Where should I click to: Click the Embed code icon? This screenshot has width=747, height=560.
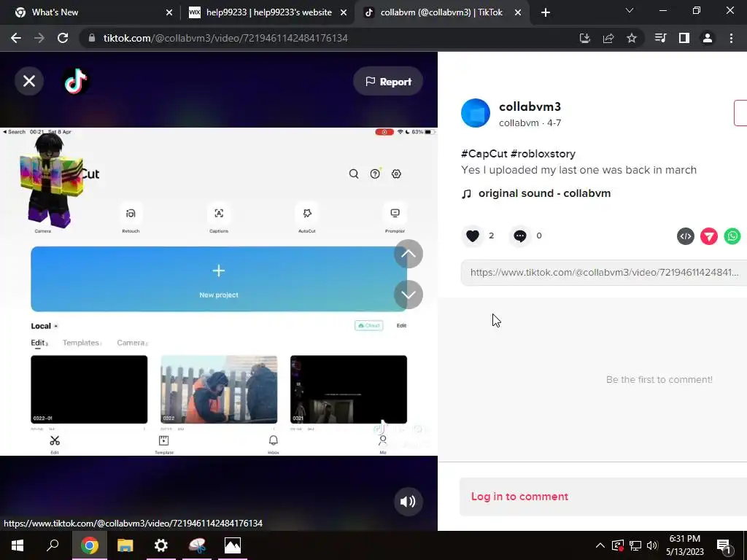[686, 236]
